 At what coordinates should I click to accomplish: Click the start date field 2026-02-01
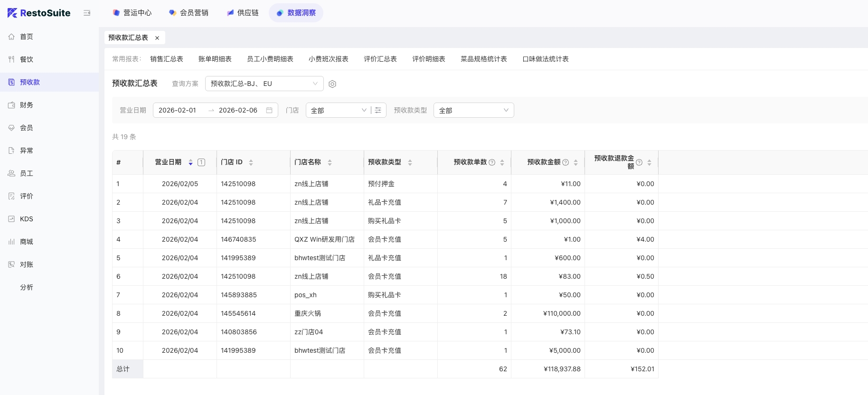point(177,110)
